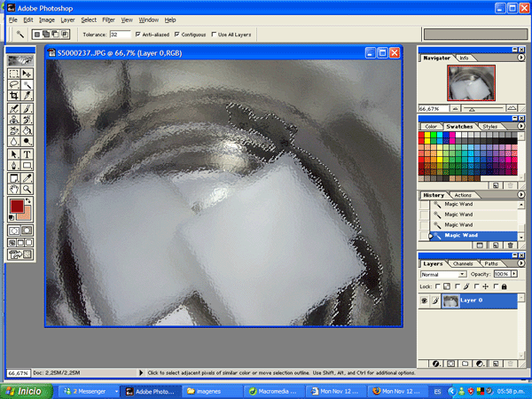Open the Select menu
Viewport: 532px width, 399px height.
coord(89,20)
